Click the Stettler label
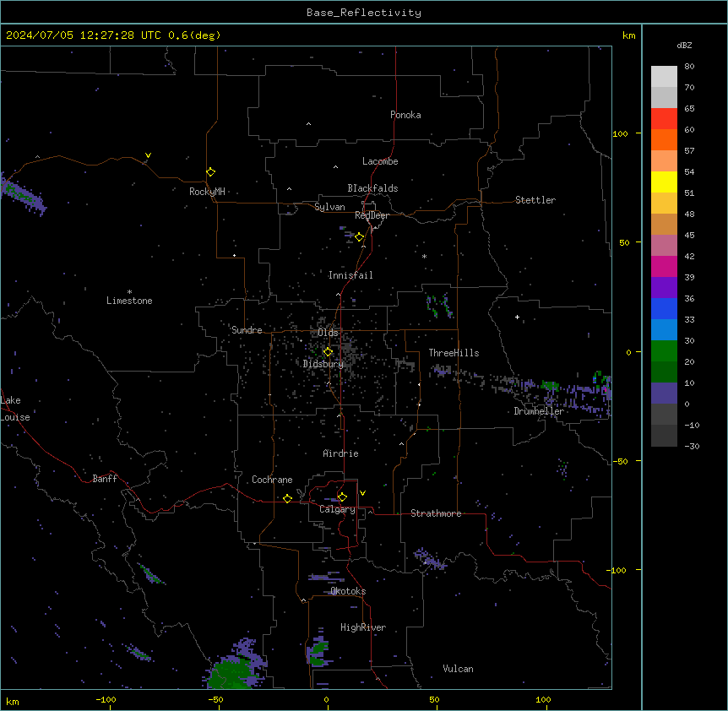The height and width of the screenshot is (711, 728). coord(535,200)
